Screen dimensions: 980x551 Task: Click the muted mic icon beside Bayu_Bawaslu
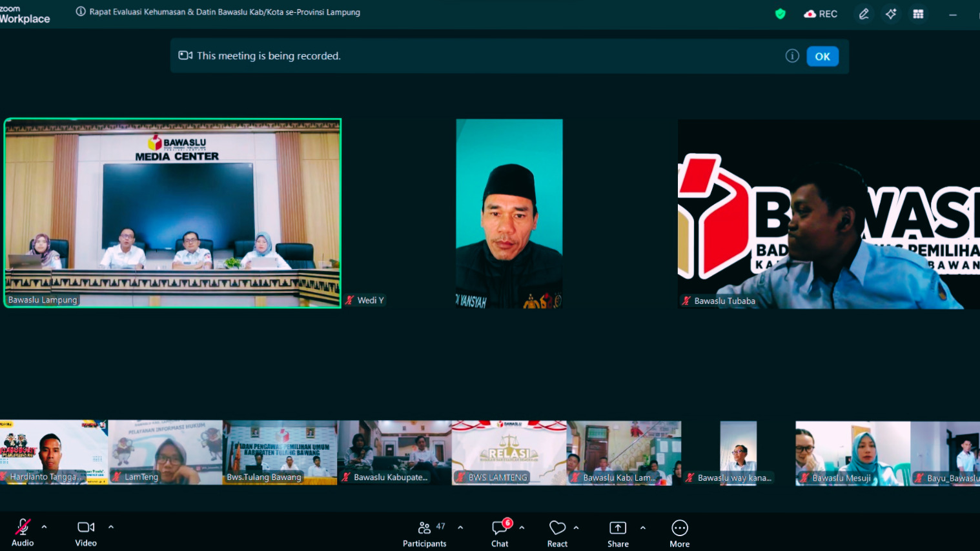pyautogui.click(x=919, y=478)
